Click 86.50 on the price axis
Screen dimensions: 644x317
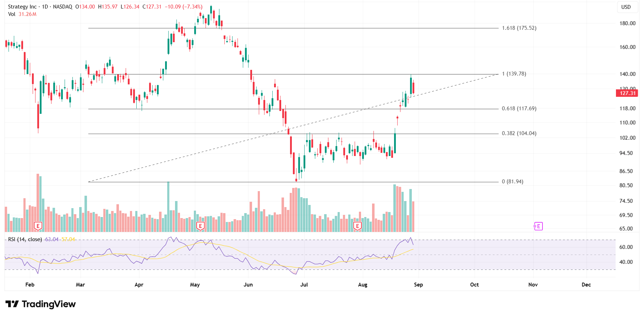pyautogui.click(x=626, y=171)
